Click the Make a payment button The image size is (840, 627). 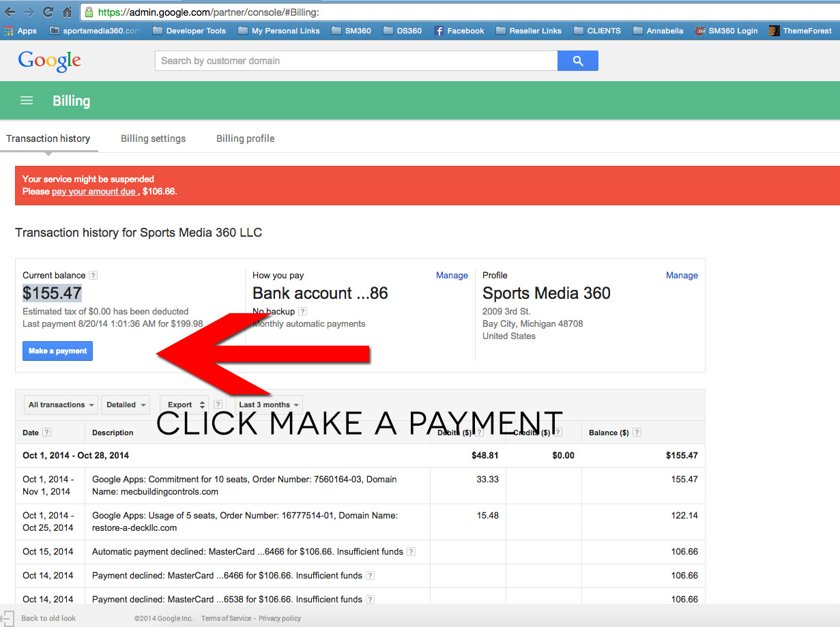tap(58, 351)
